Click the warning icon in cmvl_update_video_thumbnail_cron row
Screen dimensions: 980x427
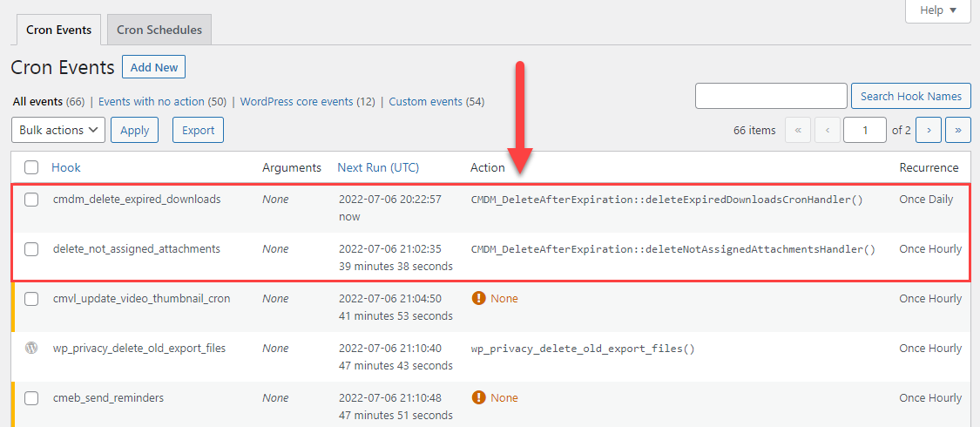(x=479, y=299)
